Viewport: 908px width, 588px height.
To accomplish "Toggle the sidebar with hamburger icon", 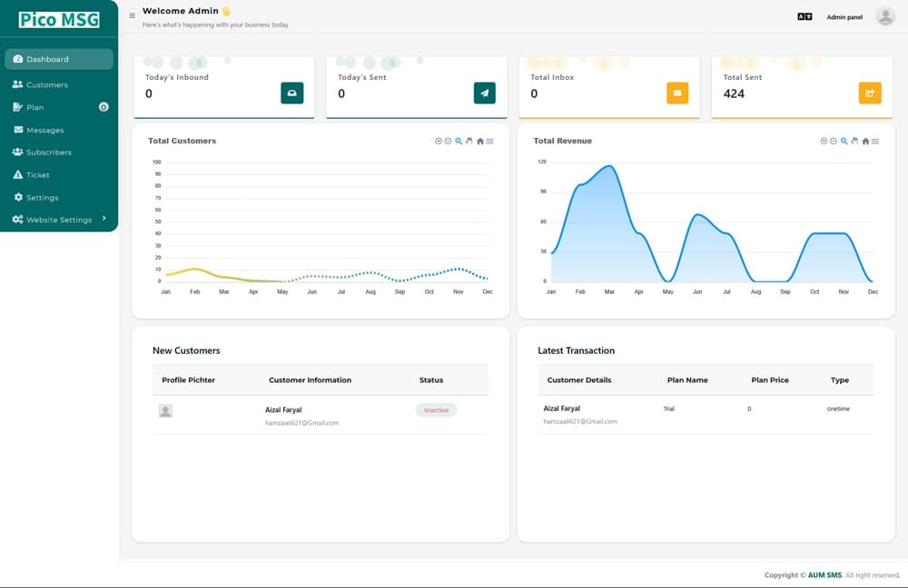I will pyautogui.click(x=133, y=15).
